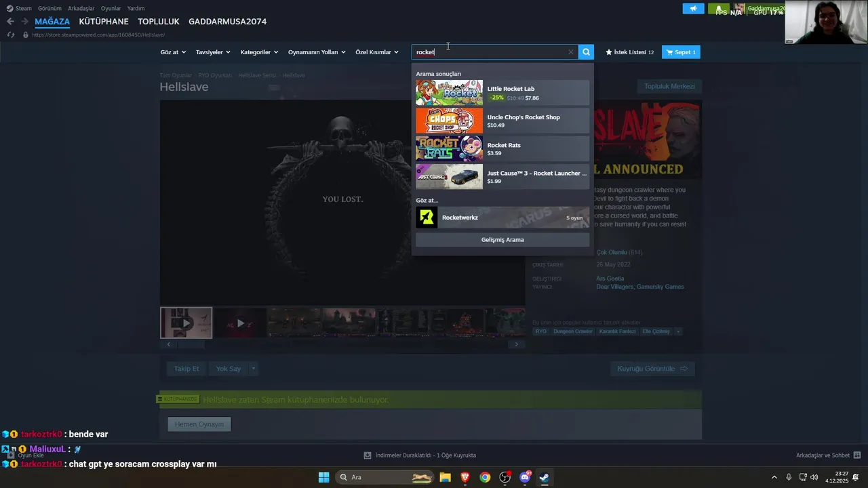Click the magnifier search button

point(587,52)
